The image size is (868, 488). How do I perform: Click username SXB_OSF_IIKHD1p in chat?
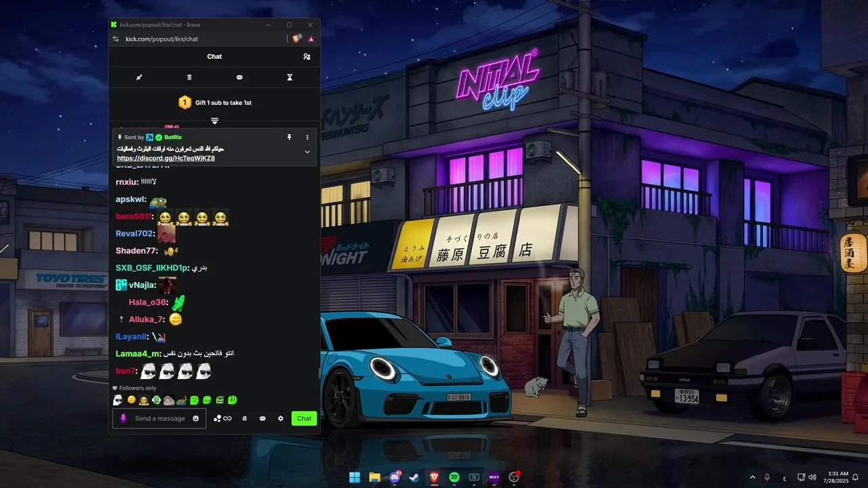tap(151, 268)
